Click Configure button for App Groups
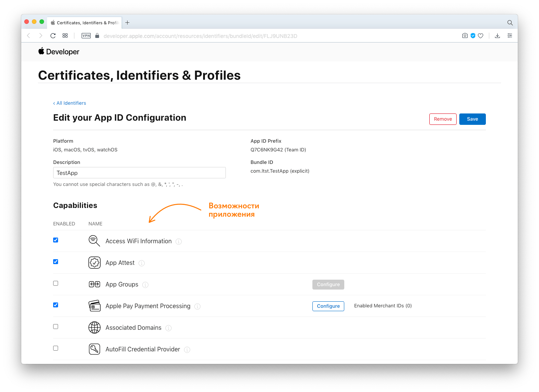 328,285
